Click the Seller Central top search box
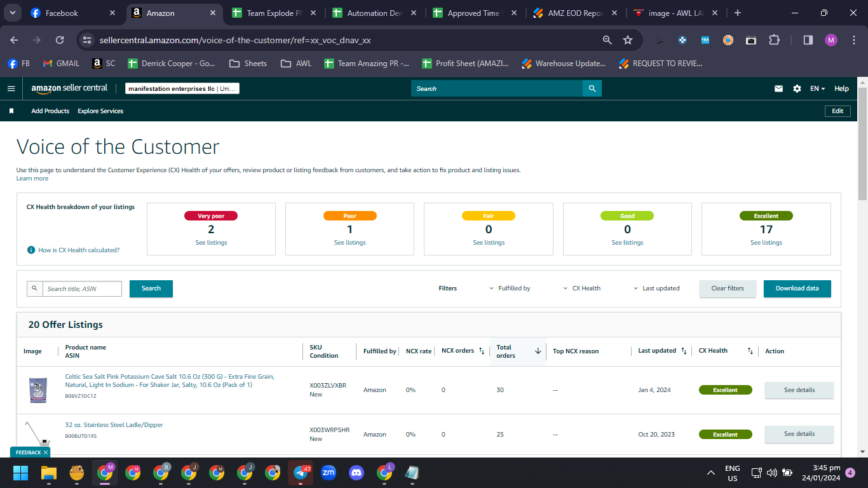Viewport: 868px width, 488px height. 497,88
